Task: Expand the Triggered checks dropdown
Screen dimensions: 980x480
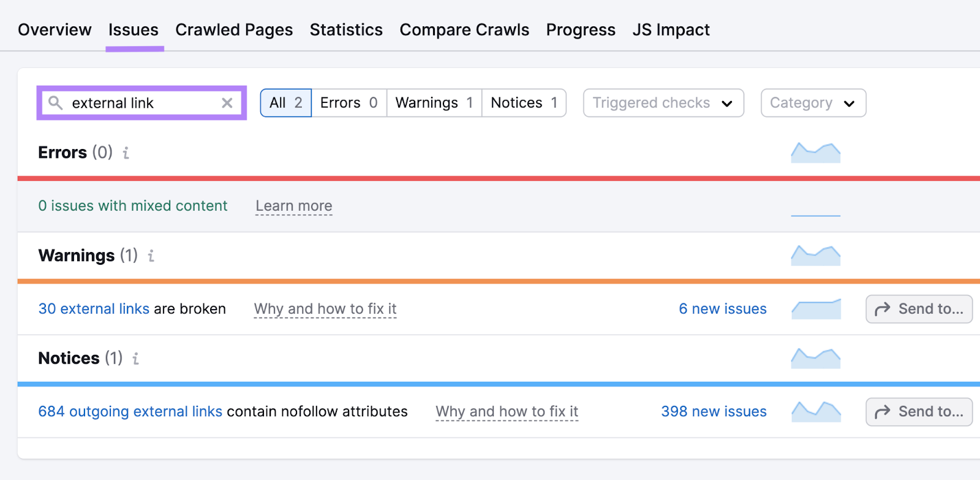Action: point(663,103)
